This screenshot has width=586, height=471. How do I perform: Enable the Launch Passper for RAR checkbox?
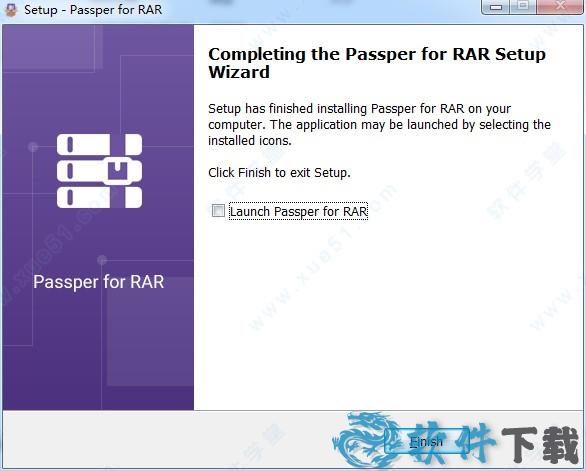(x=218, y=210)
